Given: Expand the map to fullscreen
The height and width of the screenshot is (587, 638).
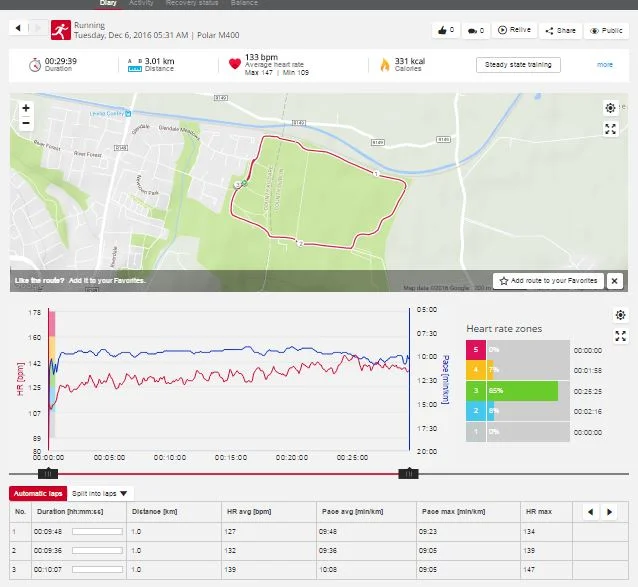Looking at the screenshot, I should (610, 129).
